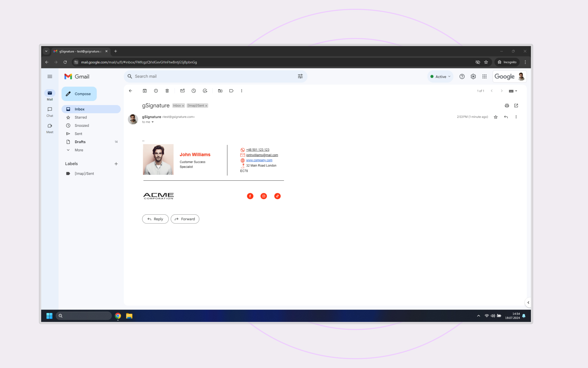Viewport: 588px width, 368px height.
Task: Open File Explorer from the taskbar
Action: (x=129, y=316)
